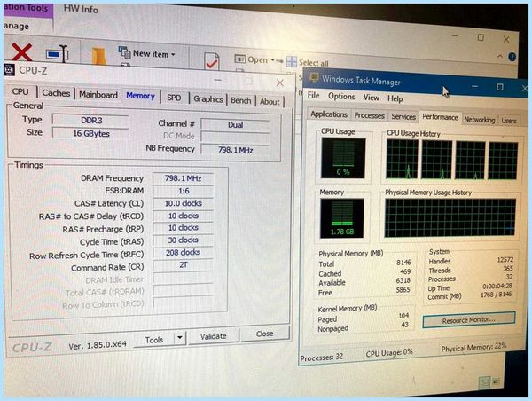
Task: Click the CAS# Latency 10.0 clocks value
Action: point(184,203)
